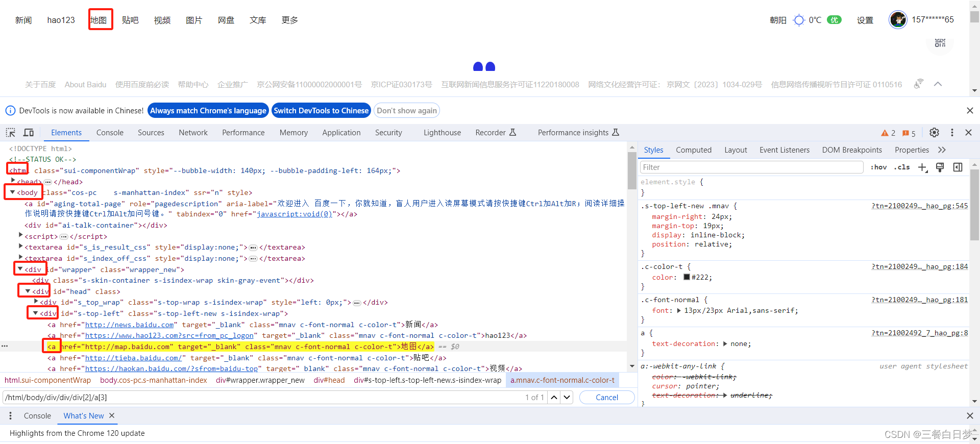Open the drawer three-dot menu
This screenshot has width=980, height=444.
10,416
